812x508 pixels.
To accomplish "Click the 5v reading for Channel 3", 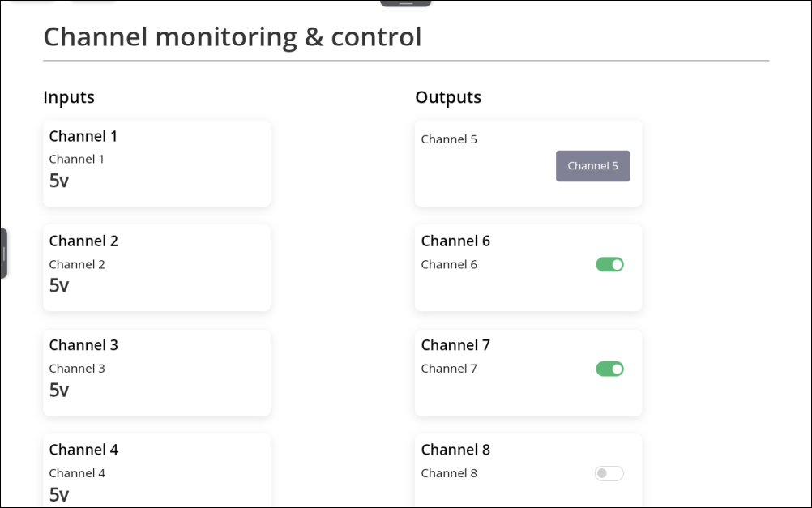I will pyautogui.click(x=59, y=390).
